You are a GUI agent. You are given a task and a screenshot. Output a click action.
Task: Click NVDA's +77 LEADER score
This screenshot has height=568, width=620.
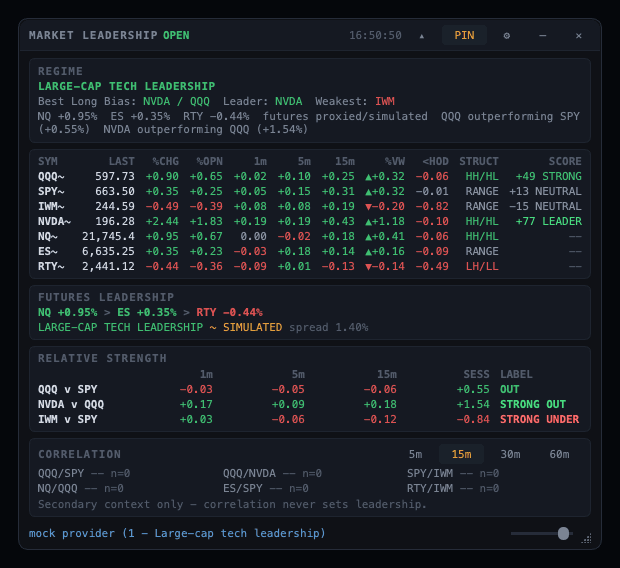click(548, 222)
